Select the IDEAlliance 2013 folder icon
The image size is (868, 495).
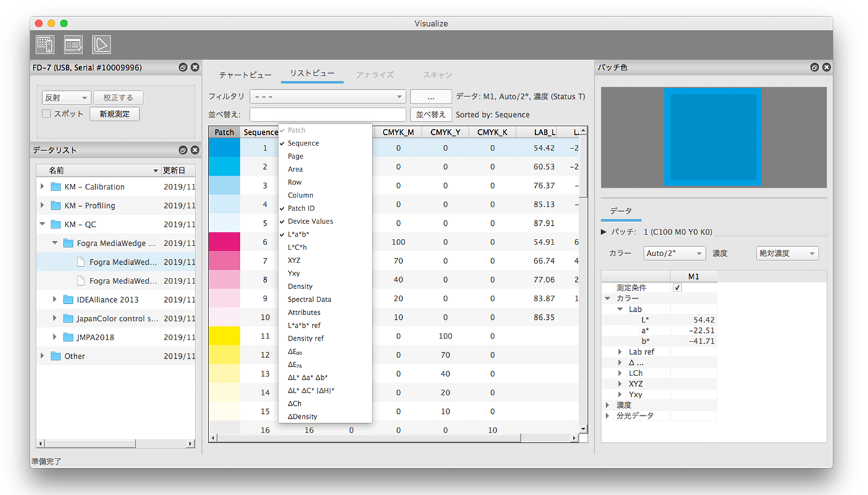(x=68, y=299)
